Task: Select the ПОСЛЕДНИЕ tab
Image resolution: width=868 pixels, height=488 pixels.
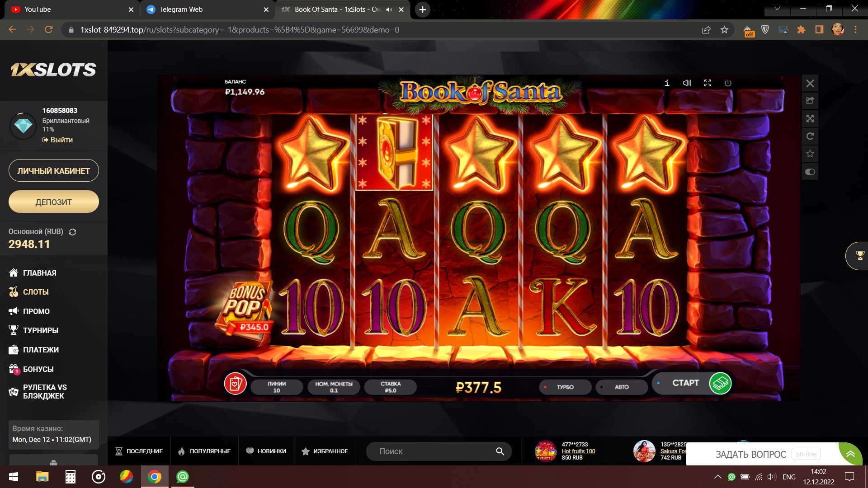Action: [139, 451]
